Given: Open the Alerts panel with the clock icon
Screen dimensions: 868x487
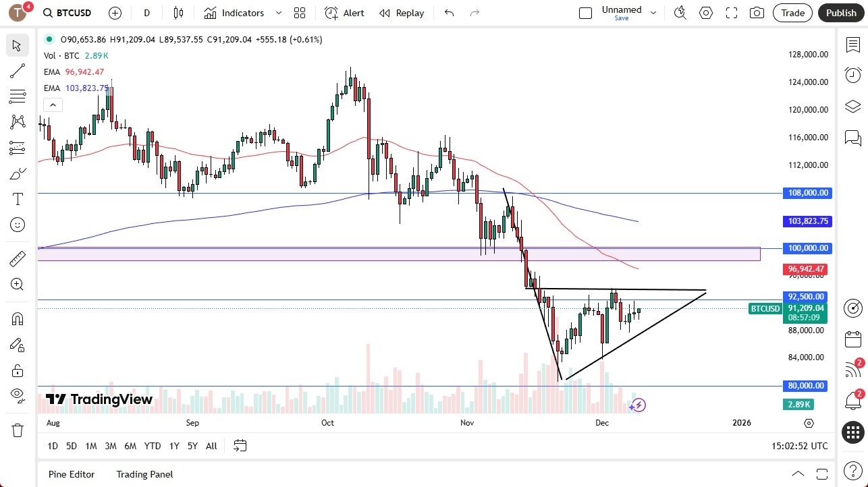Looking at the screenshot, I should pos(852,75).
